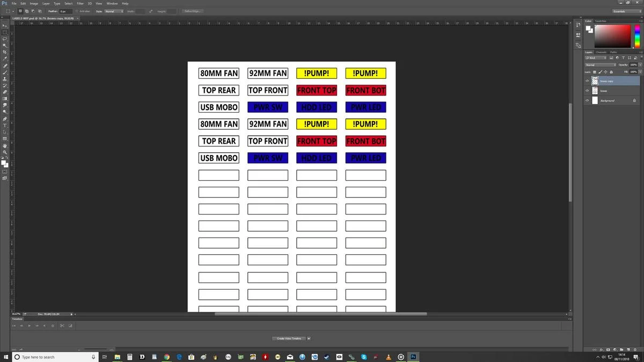Click the foreground color swatch in toolbar

tap(4, 162)
